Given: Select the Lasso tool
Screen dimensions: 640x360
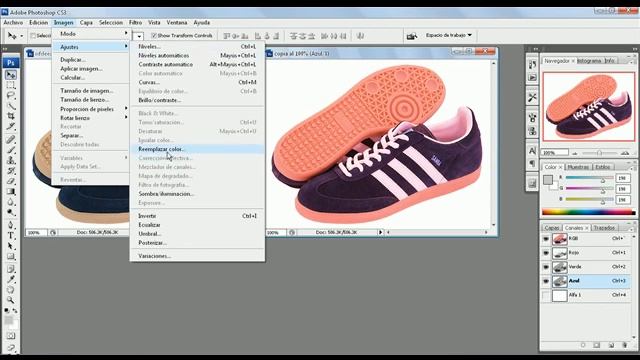Looking at the screenshot, I should (11, 96).
